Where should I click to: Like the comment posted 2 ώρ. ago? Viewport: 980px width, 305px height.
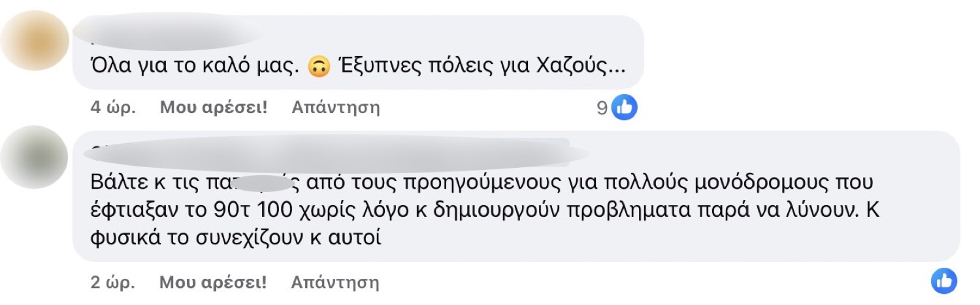click(214, 282)
